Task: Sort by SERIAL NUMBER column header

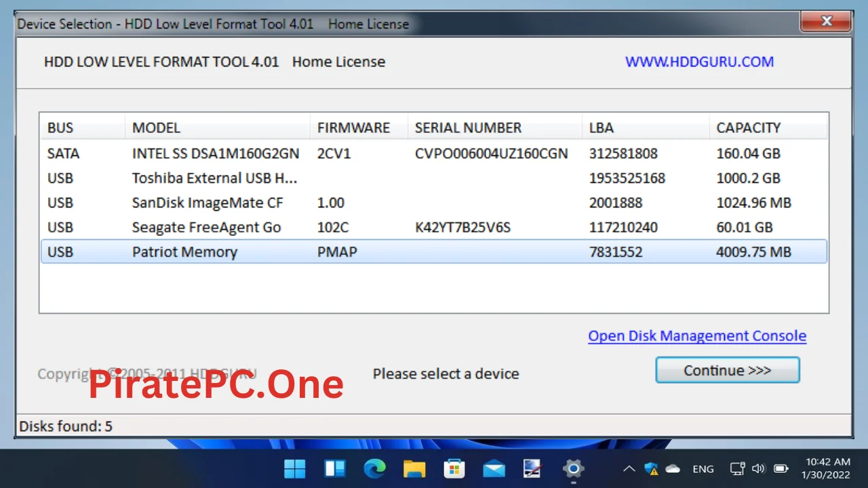Action: point(494,127)
